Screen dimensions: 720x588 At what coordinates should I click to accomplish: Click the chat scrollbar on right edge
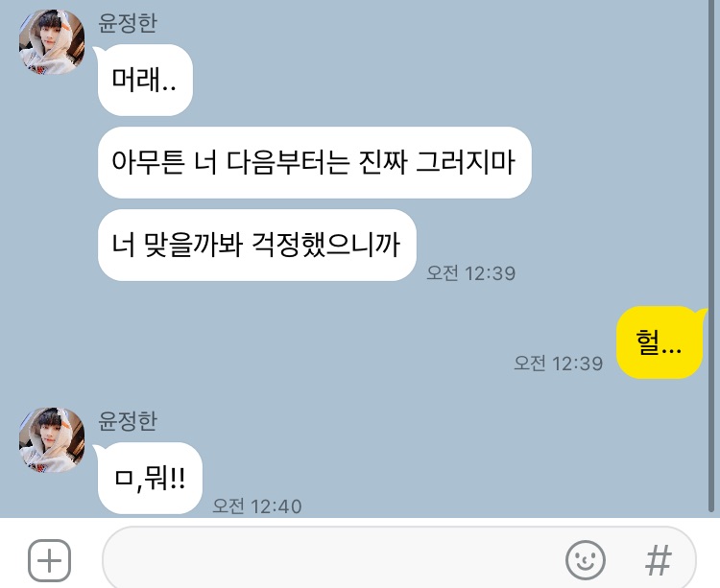pos(711,257)
